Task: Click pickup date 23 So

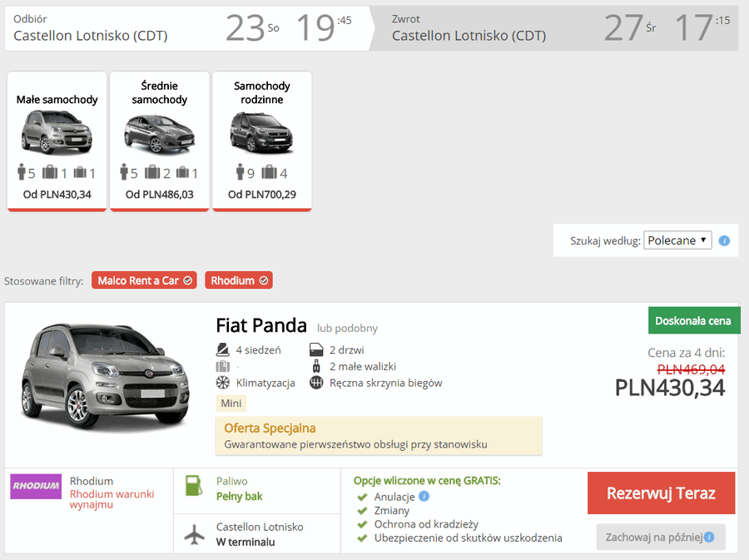Action: coord(252,27)
